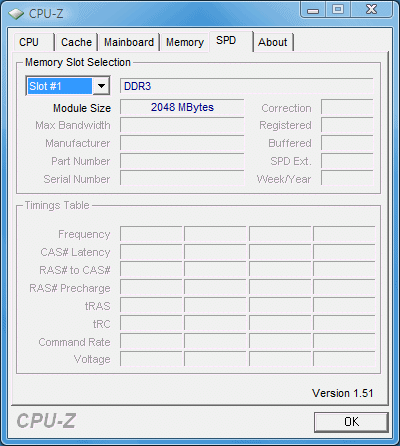Close the CPU-Z window

pos(372,10)
